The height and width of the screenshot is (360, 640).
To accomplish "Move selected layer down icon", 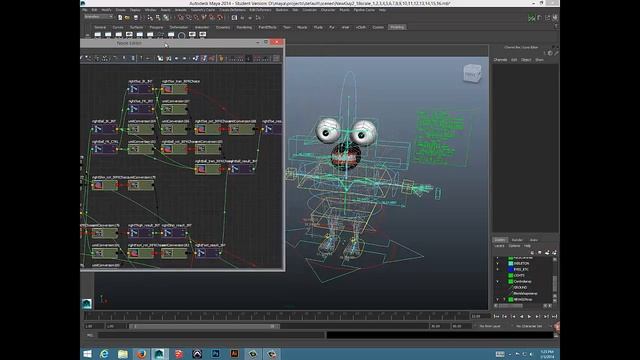I will click(540, 253).
